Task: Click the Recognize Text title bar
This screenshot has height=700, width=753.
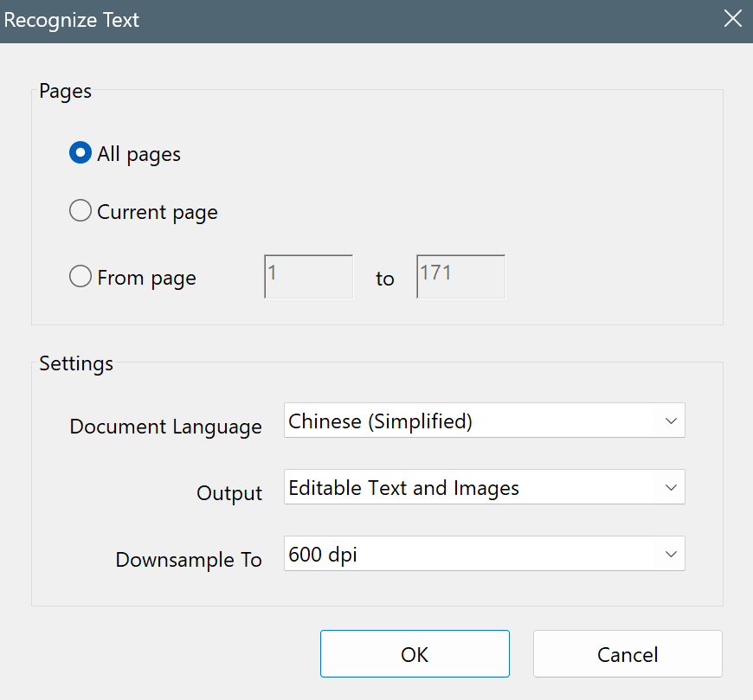Action: point(72,20)
